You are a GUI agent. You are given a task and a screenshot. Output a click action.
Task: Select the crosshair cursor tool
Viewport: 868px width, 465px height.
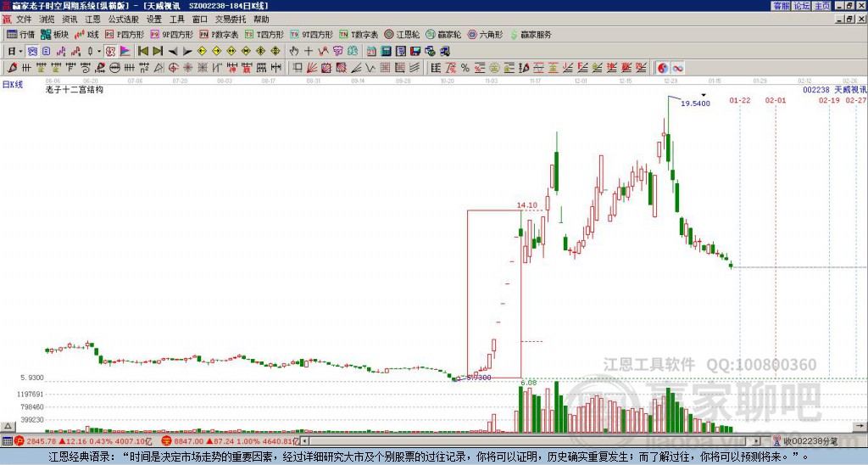pyautogui.click(x=309, y=51)
